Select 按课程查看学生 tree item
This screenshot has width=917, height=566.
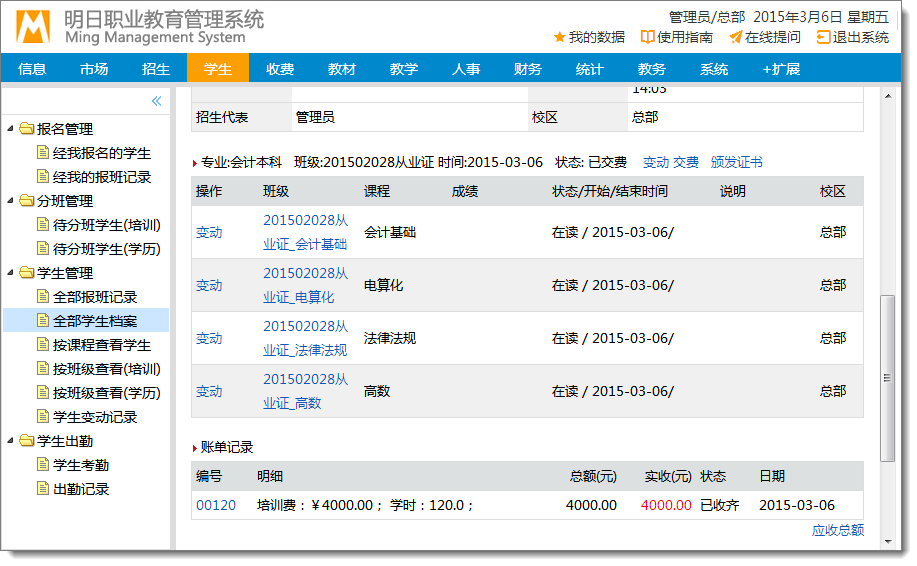click(x=102, y=345)
